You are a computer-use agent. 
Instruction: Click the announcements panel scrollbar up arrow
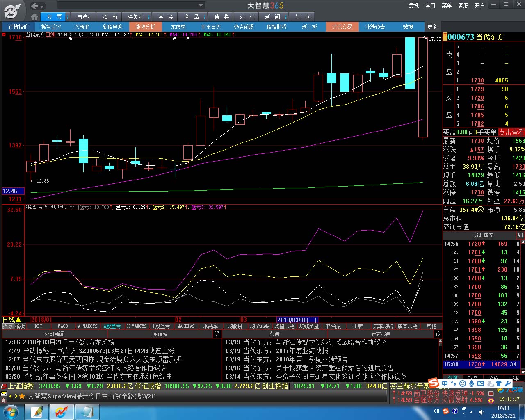click(x=440, y=341)
